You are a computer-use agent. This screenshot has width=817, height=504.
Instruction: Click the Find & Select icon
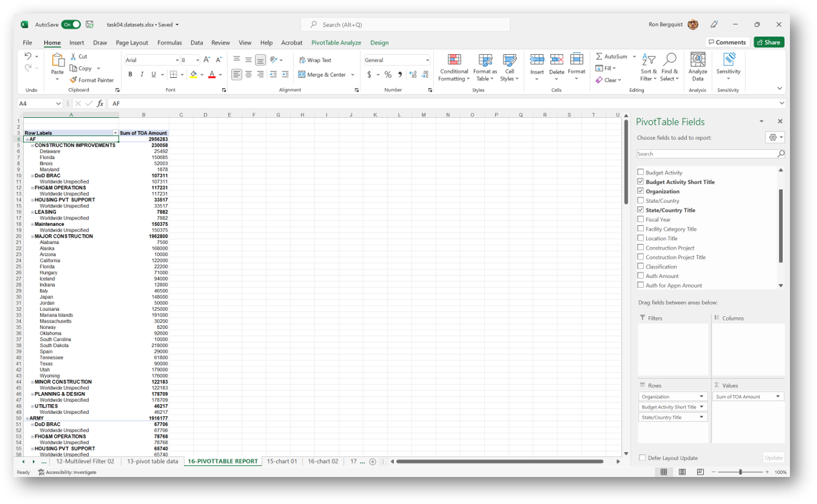(670, 61)
